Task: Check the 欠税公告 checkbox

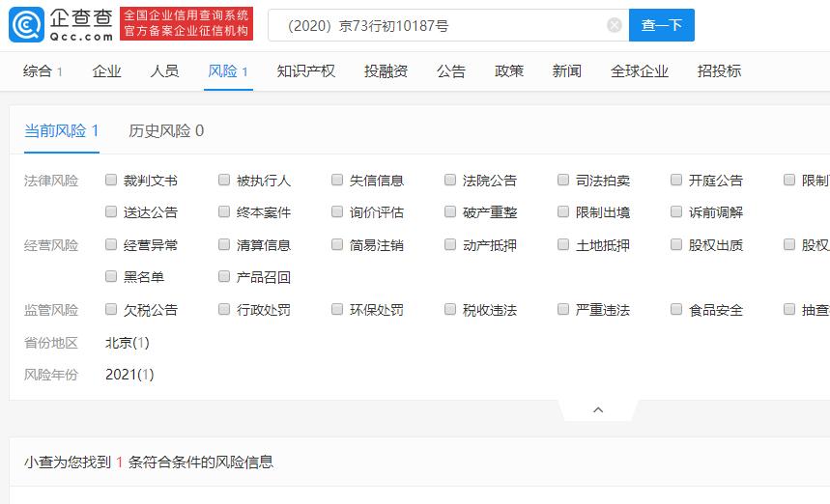Action: (110, 309)
